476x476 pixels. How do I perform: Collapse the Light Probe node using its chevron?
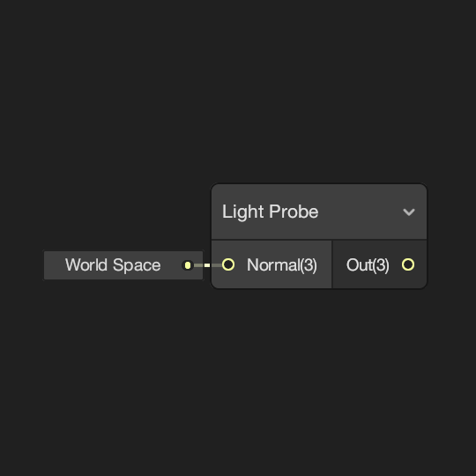click(409, 212)
